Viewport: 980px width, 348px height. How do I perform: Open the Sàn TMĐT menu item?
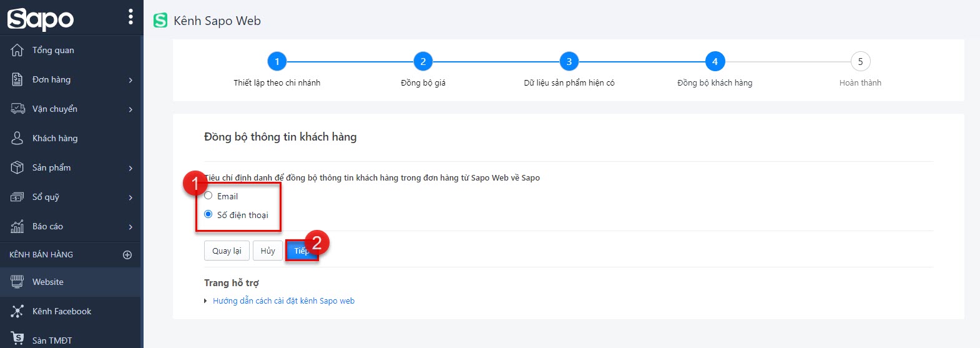[x=71, y=339]
